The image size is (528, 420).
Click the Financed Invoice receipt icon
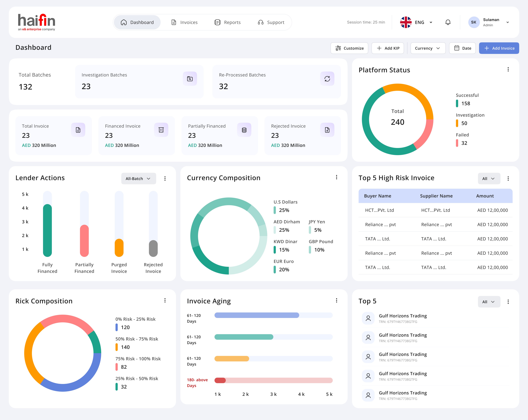[161, 130]
